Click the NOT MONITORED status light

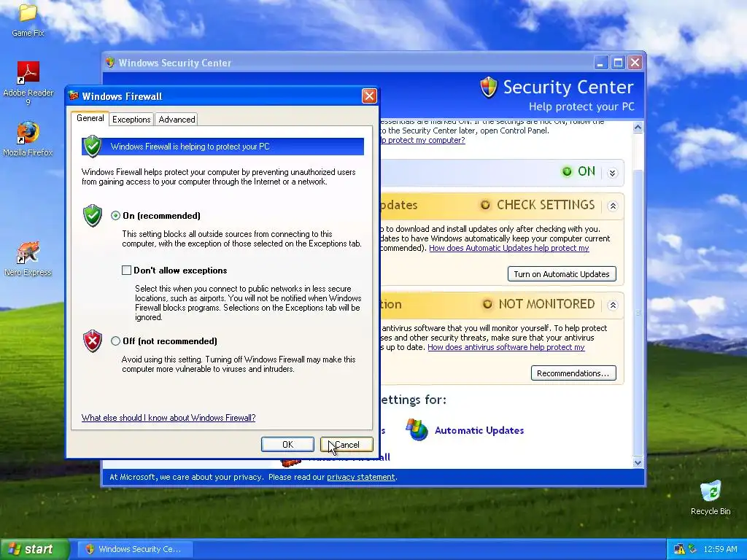pos(487,304)
